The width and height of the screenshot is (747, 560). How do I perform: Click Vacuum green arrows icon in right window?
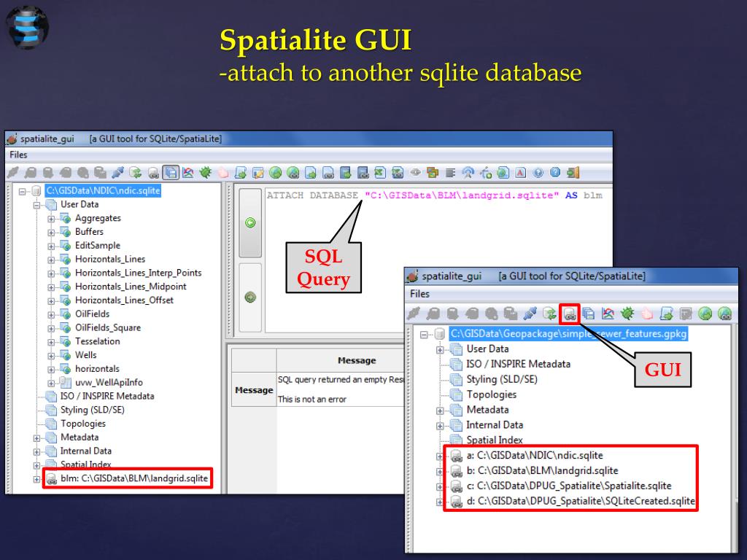pos(549,314)
